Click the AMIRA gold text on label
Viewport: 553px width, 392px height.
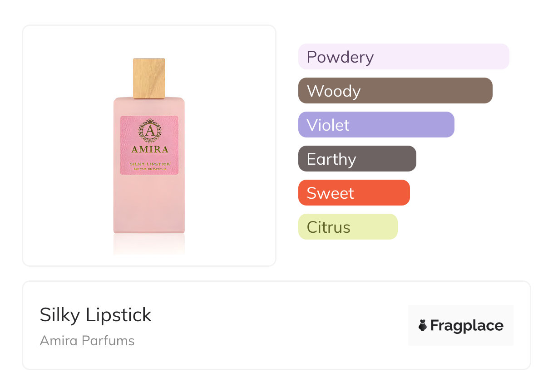point(149,149)
